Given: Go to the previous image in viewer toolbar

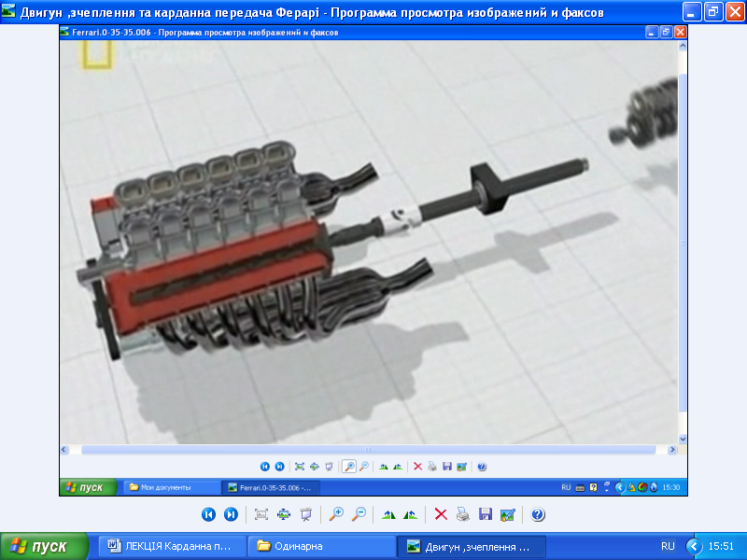Looking at the screenshot, I should point(208,514).
